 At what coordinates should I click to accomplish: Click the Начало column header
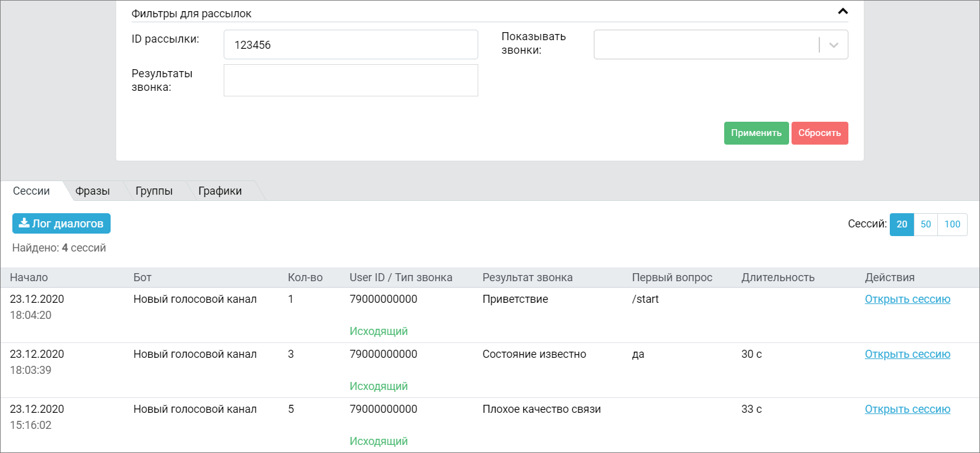(29, 277)
